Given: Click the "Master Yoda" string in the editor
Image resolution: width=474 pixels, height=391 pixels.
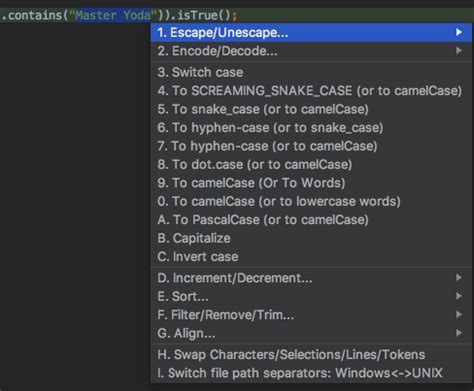Looking at the screenshot, I should coord(113,15).
